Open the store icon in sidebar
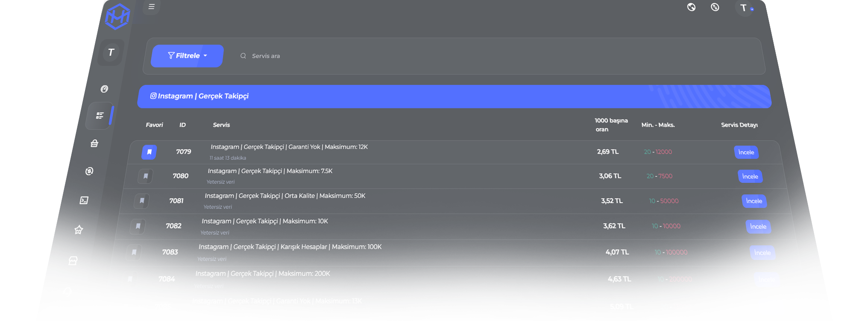This screenshot has width=868, height=321. [x=73, y=260]
